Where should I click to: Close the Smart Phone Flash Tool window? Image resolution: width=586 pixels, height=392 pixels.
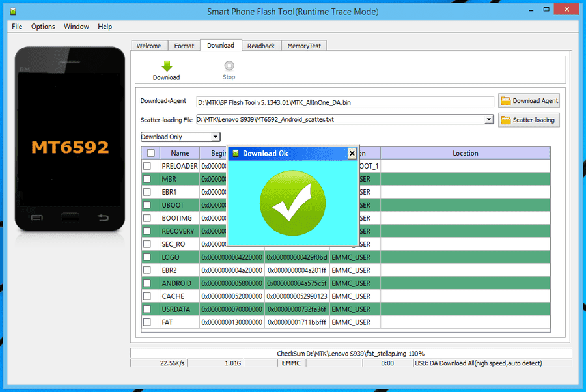click(566, 9)
